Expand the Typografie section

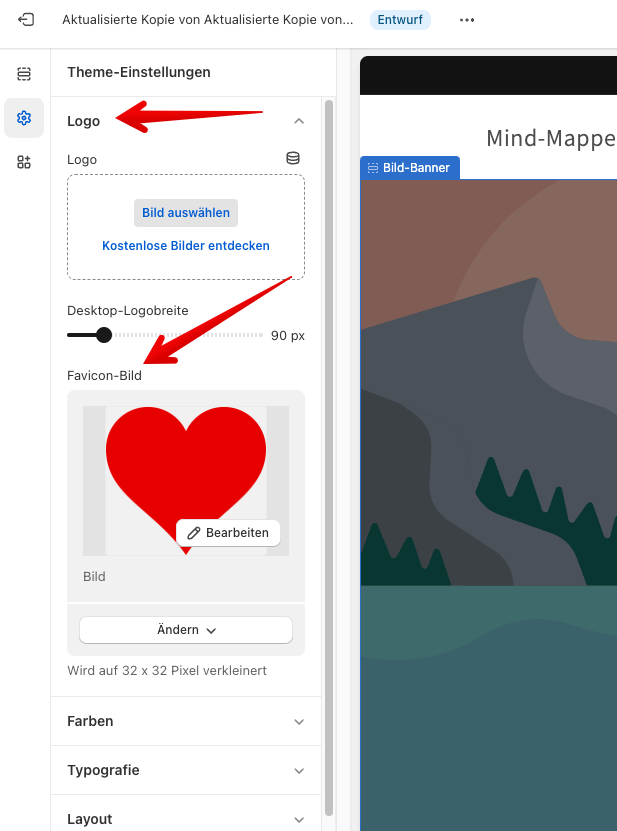186,770
